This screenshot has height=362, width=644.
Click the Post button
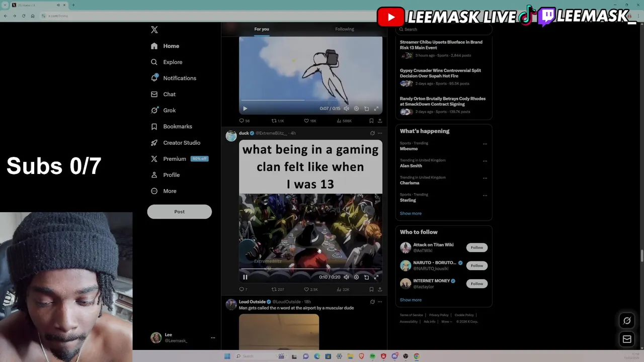[x=180, y=212]
